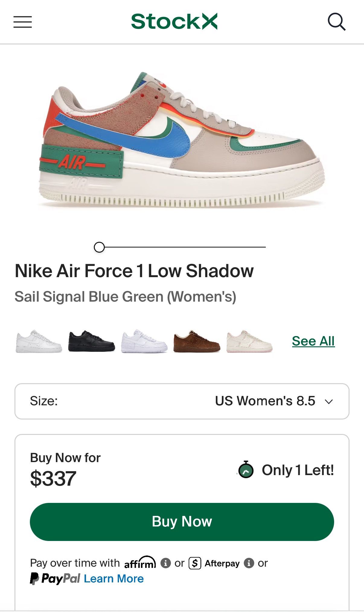Click the Afterpay info icon
Screen dimensions: 364x612
(249, 563)
